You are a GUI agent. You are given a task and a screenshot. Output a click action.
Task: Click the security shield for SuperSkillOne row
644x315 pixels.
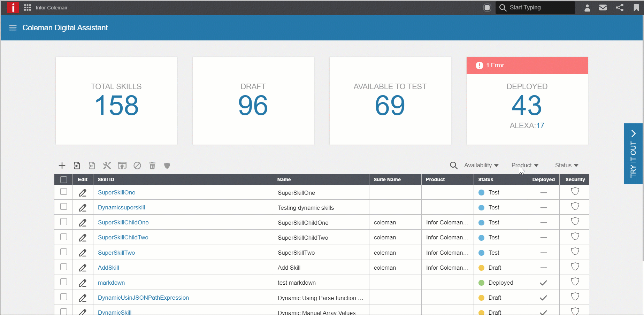tap(575, 191)
